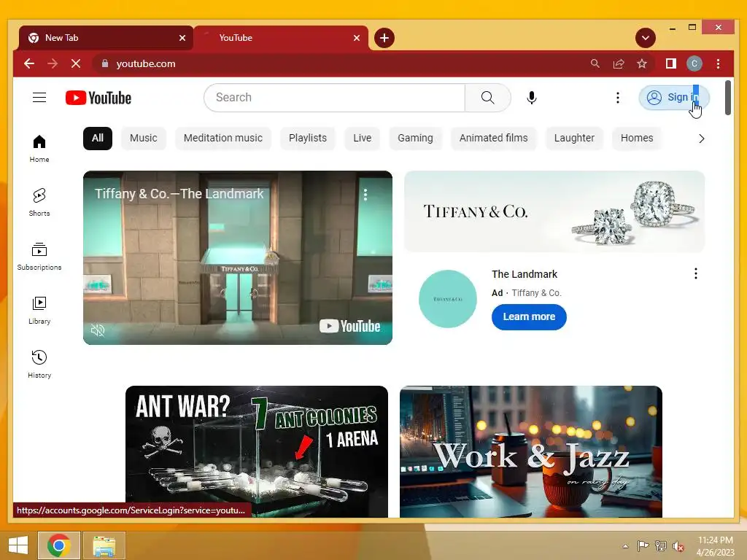
Task: Open the Windows Start button
Action: coord(18,545)
